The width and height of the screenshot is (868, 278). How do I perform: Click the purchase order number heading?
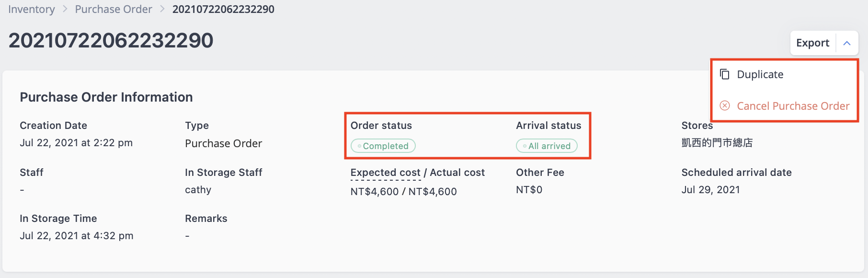111,40
